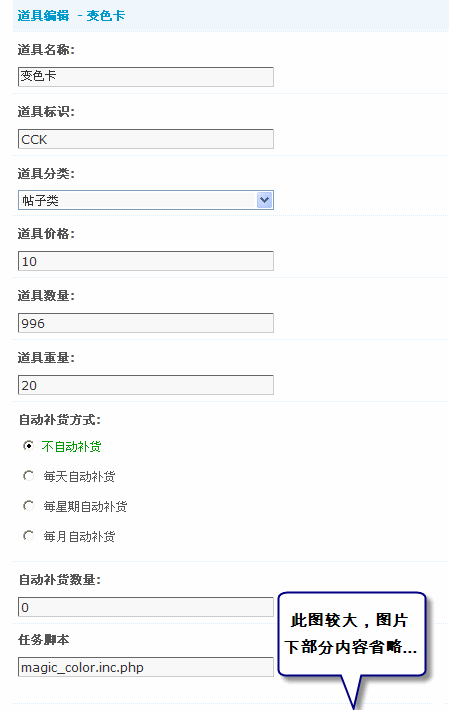Viewport: 449px width, 710px height.
Task: Click the 每星期自动补货 label text
Action: point(85,507)
